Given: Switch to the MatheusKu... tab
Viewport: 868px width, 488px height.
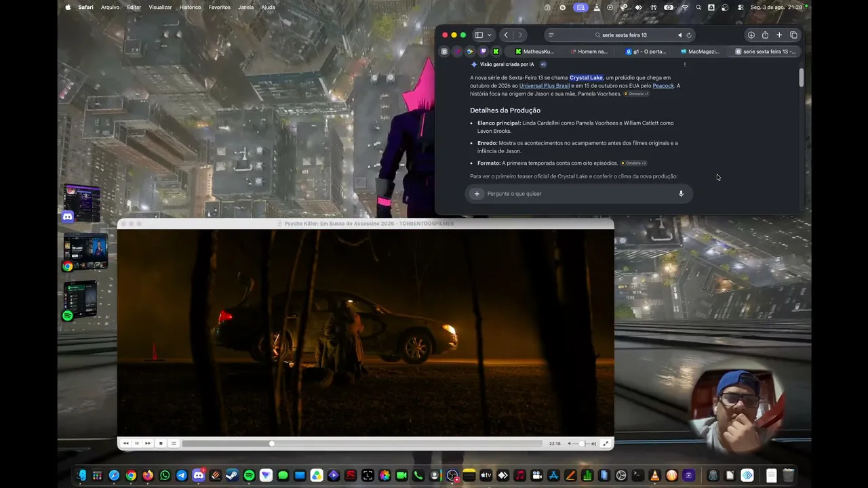Looking at the screenshot, I should (535, 52).
